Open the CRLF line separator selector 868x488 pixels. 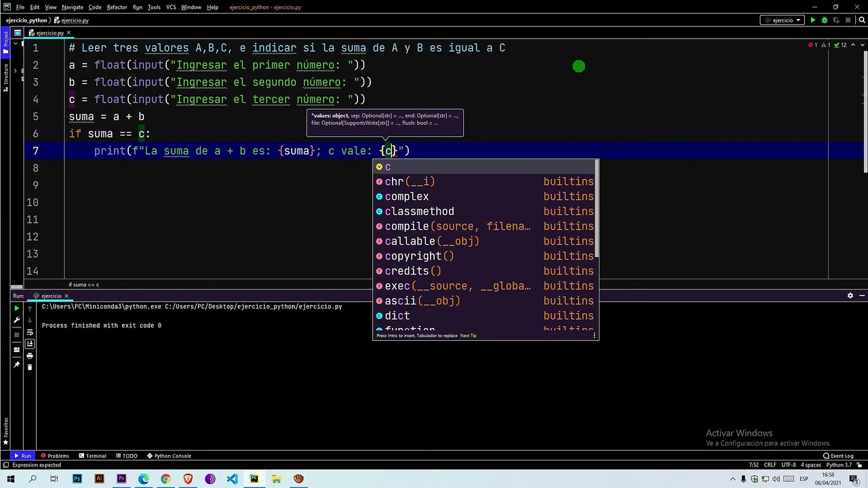(770, 465)
